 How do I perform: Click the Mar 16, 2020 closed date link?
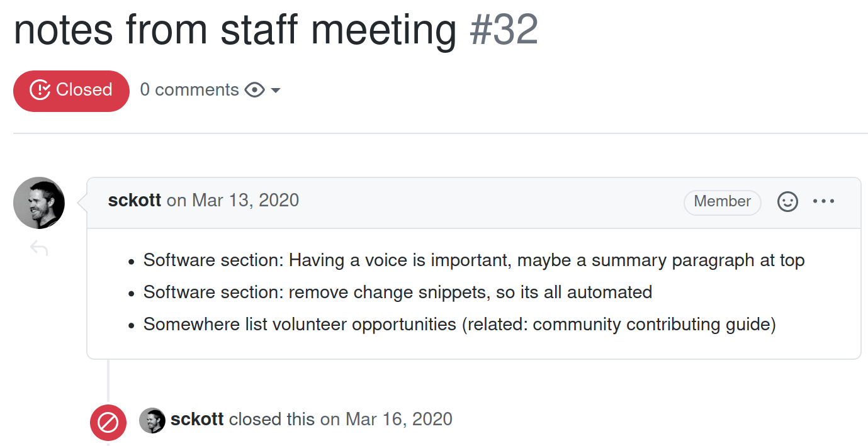(398, 419)
